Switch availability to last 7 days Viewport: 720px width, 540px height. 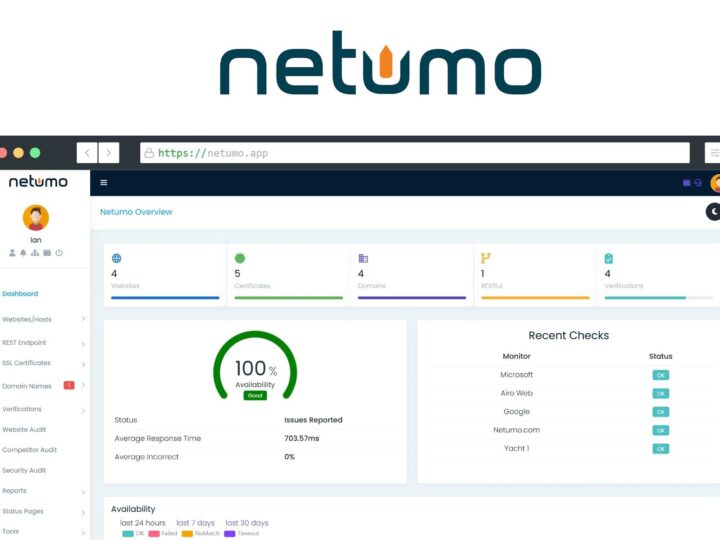(196, 523)
